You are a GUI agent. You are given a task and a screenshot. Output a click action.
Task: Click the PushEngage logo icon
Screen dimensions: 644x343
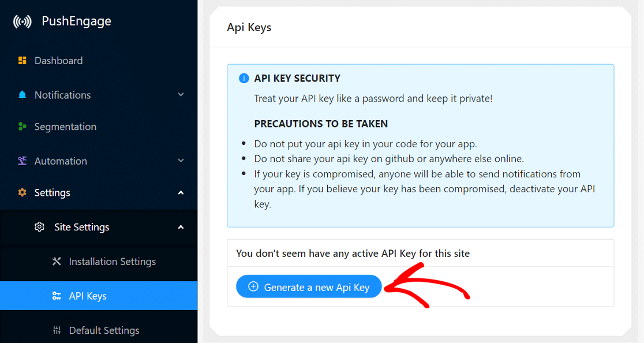point(21,21)
